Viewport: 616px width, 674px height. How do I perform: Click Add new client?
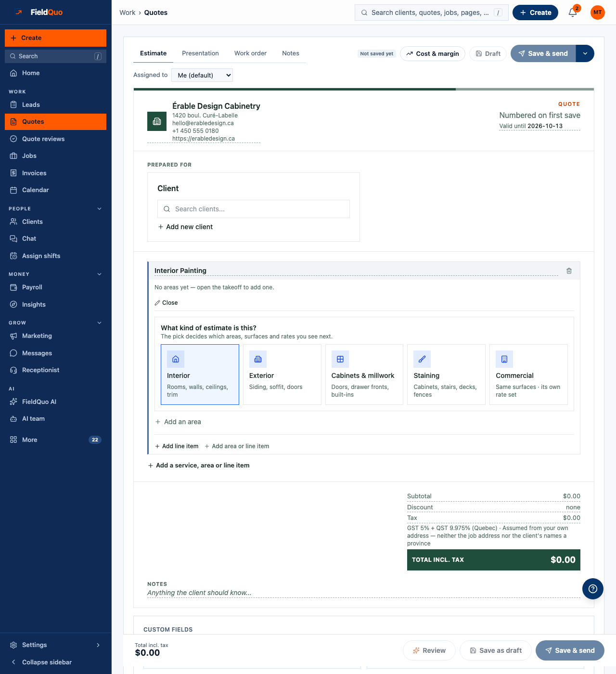pos(185,227)
